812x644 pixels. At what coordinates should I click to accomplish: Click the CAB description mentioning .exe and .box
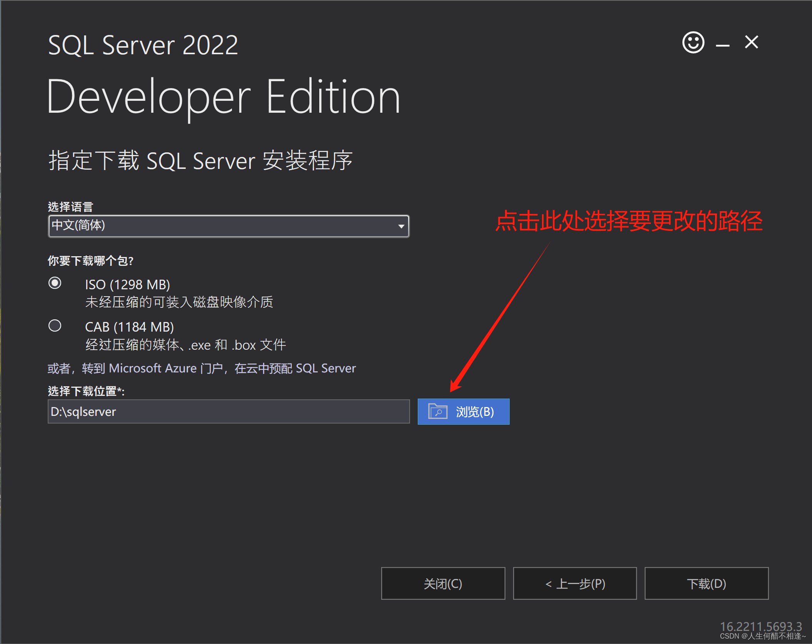click(x=185, y=345)
